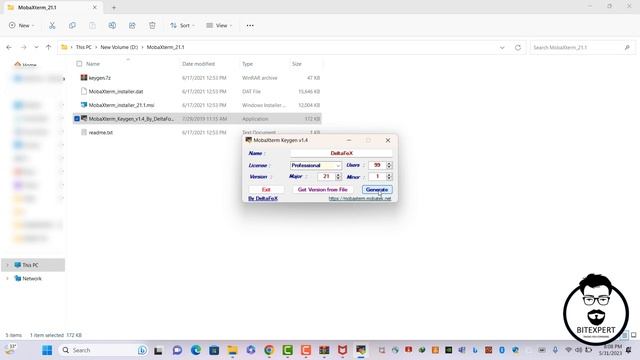This screenshot has height=360, width=640.
Task: Open the See more ellipsis menu
Action: 250,25
